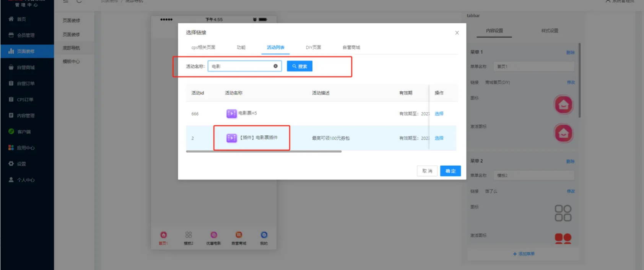Open 模板中心 in the submenu
644x270 pixels.
click(71, 61)
